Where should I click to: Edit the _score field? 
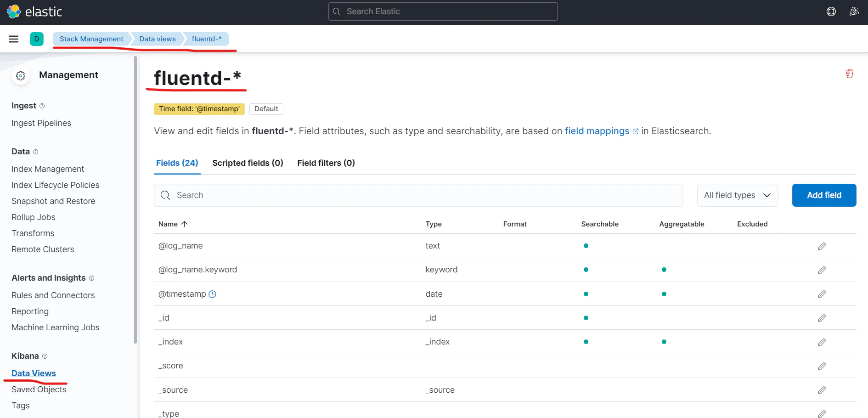click(822, 366)
